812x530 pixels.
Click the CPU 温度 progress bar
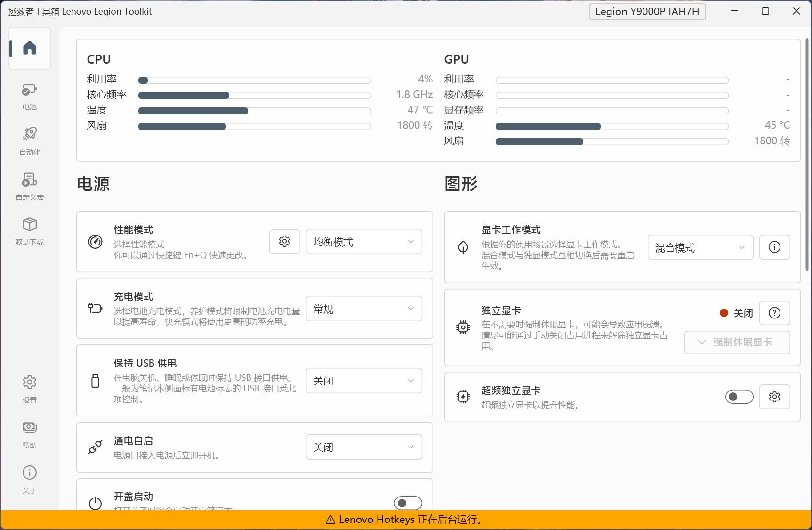[x=255, y=111]
